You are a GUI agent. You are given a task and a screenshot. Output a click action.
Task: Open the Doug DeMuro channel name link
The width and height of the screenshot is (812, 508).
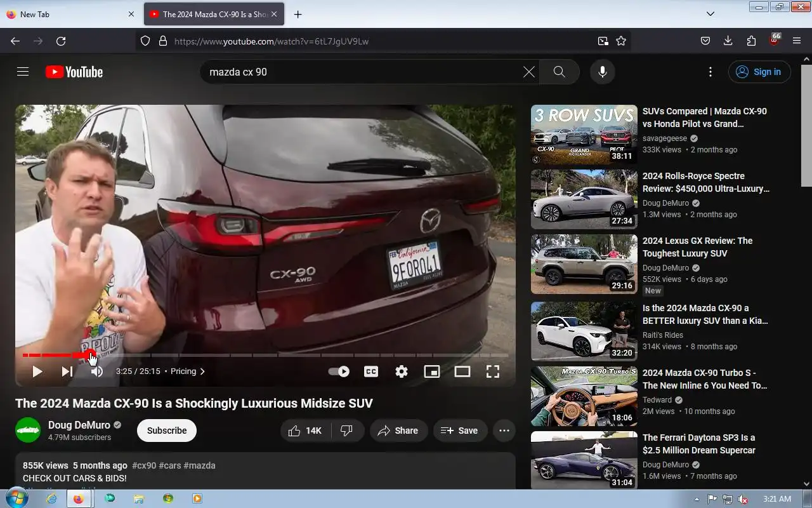tap(79, 425)
